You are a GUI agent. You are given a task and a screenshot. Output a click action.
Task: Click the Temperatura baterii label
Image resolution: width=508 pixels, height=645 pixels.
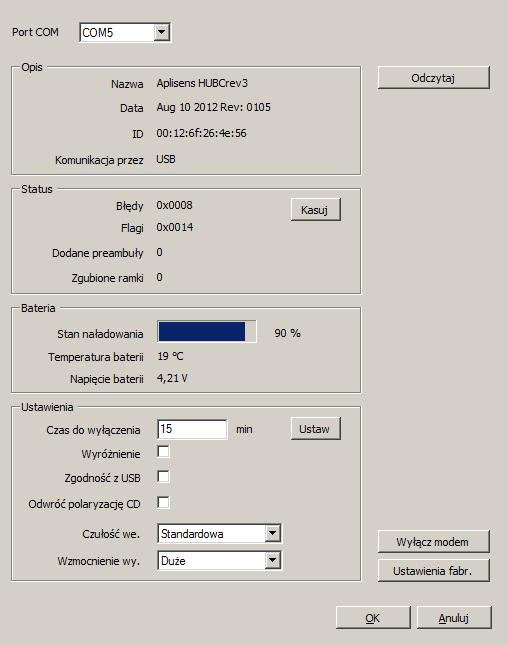coord(96,357)
